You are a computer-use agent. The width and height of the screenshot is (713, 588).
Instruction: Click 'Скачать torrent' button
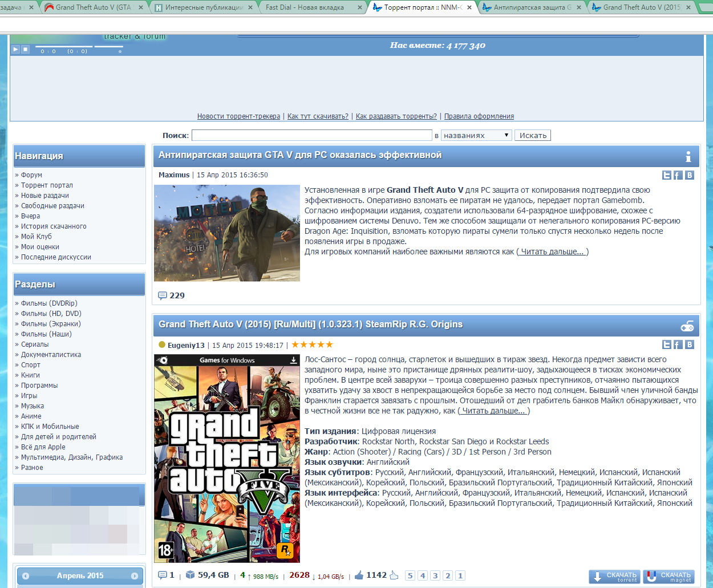(615, 577)
